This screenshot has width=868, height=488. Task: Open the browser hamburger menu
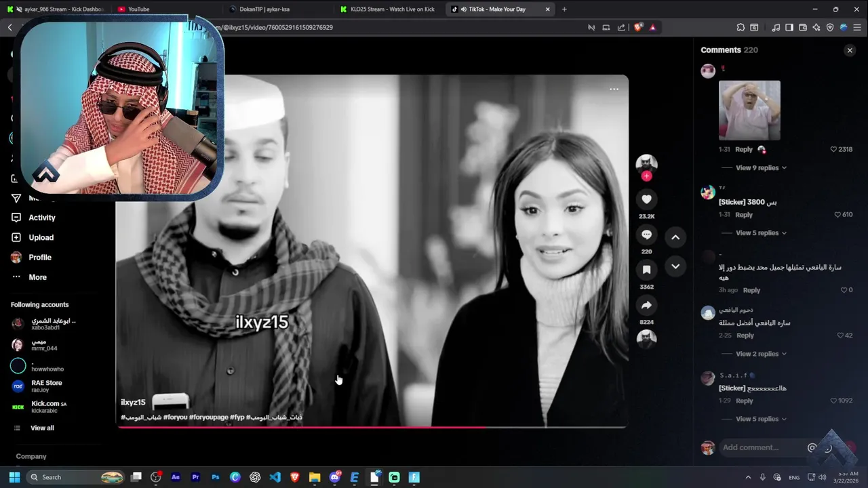857,27
